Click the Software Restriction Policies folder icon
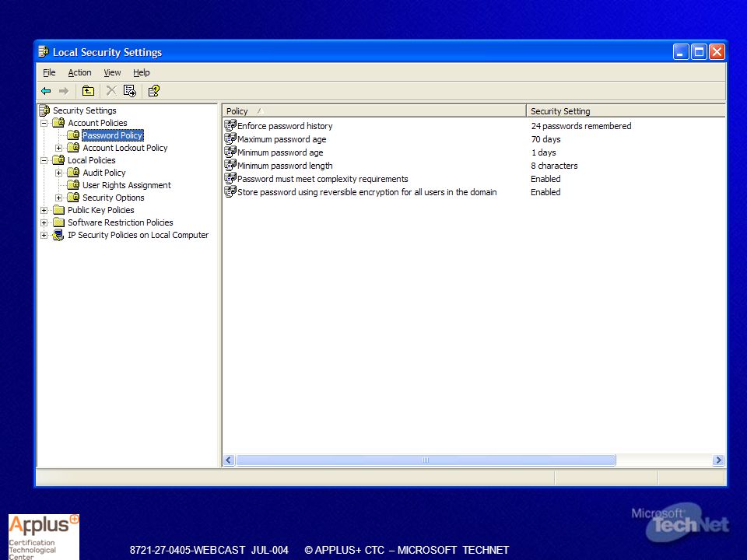 58,222
